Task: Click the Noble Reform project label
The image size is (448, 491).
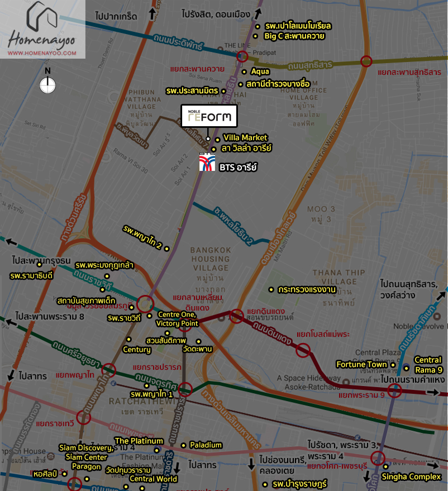Action: pos(209,116)
